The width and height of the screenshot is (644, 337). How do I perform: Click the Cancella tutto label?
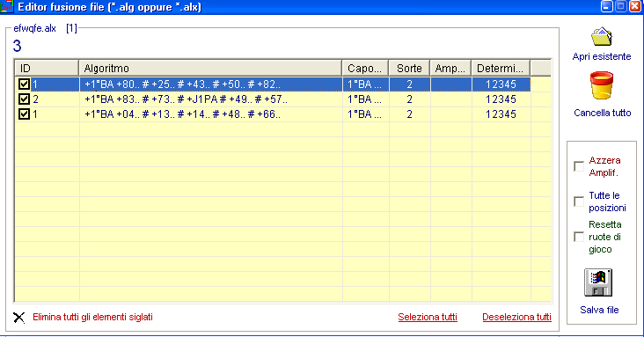[602, 113]
